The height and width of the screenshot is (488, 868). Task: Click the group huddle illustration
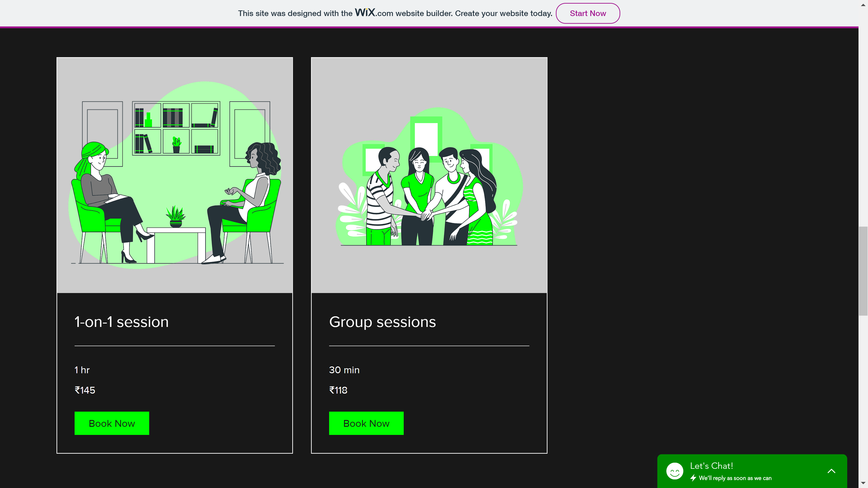429,175
